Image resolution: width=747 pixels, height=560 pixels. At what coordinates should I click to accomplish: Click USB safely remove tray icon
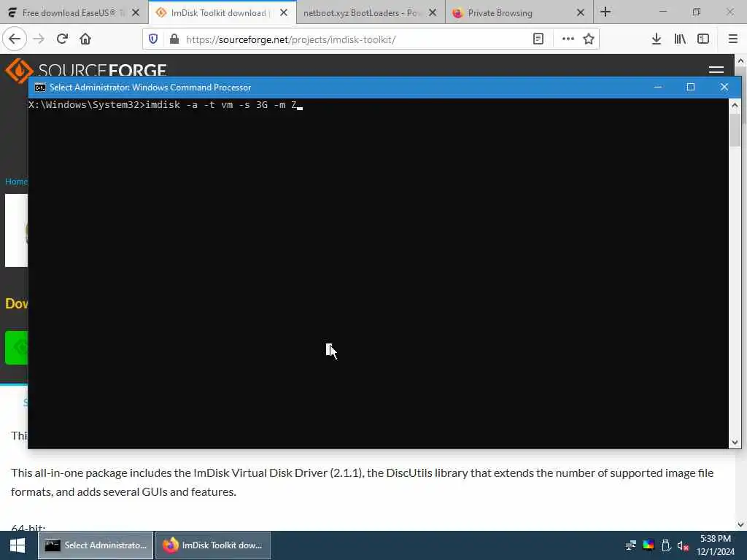click(666, 545)
